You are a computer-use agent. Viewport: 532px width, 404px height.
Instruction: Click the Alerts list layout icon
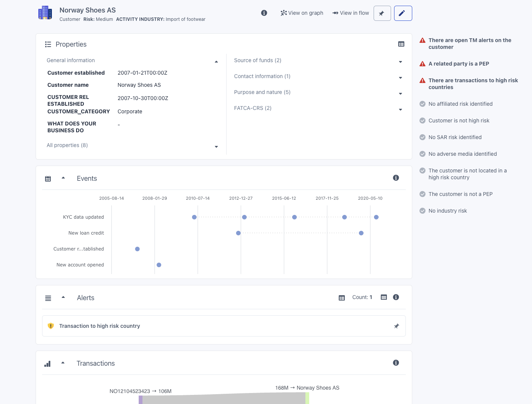(x=384, y=298)
